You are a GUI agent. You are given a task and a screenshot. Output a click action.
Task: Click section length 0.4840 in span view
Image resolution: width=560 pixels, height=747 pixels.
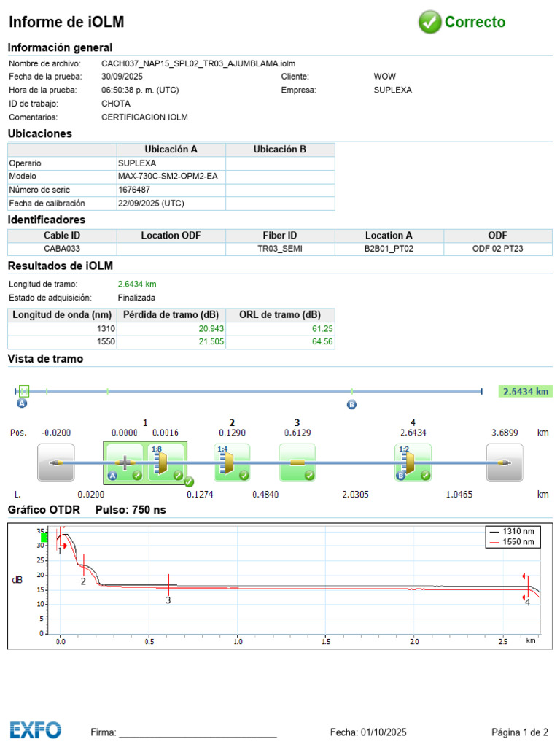pyautogui.click(x=265, y=495)
